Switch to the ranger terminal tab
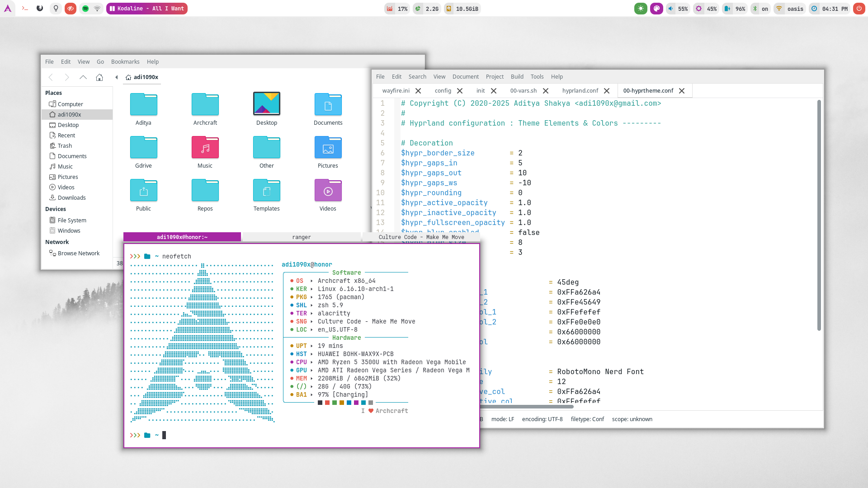Viewport: 868px width, 488px height. [x=301, y=237]
